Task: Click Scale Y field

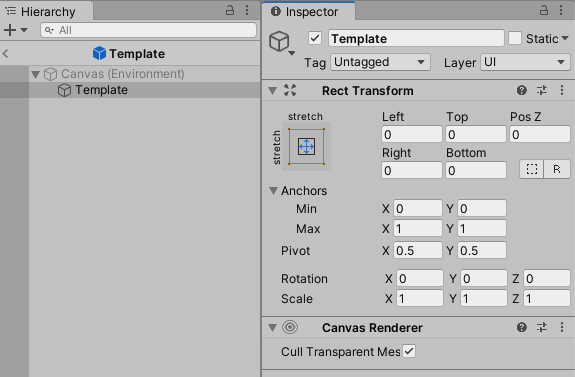Action: point(484,299)
